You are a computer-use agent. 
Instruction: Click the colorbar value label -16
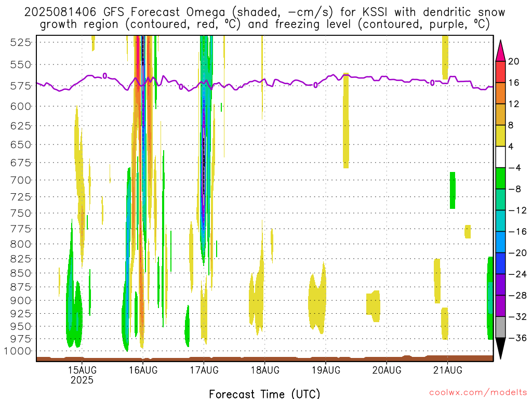[x=517, y=232]
